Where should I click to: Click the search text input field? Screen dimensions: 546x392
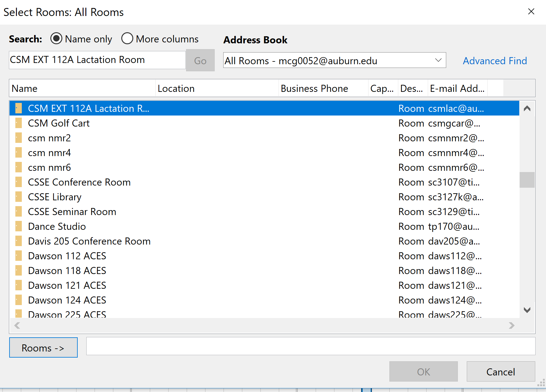point(97,60)
